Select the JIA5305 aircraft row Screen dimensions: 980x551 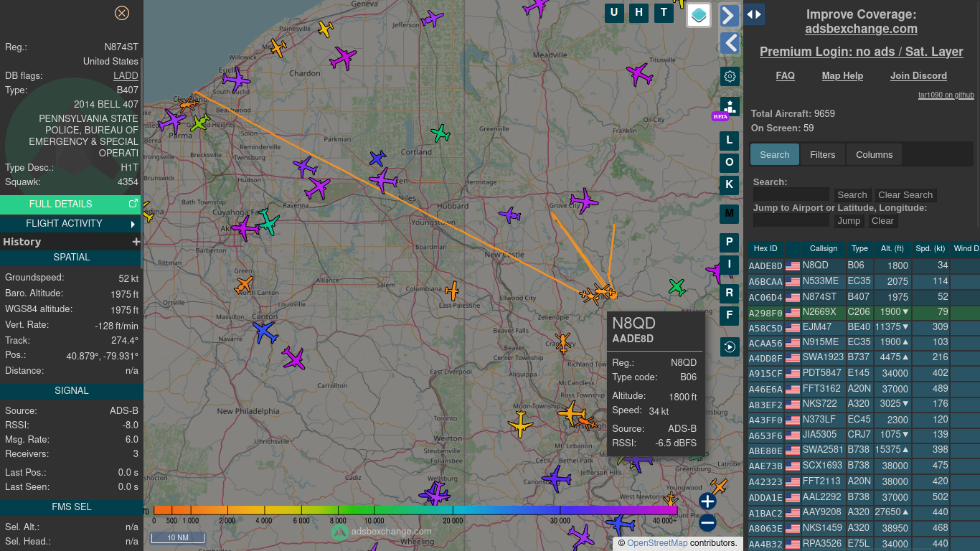click(864, 435)
